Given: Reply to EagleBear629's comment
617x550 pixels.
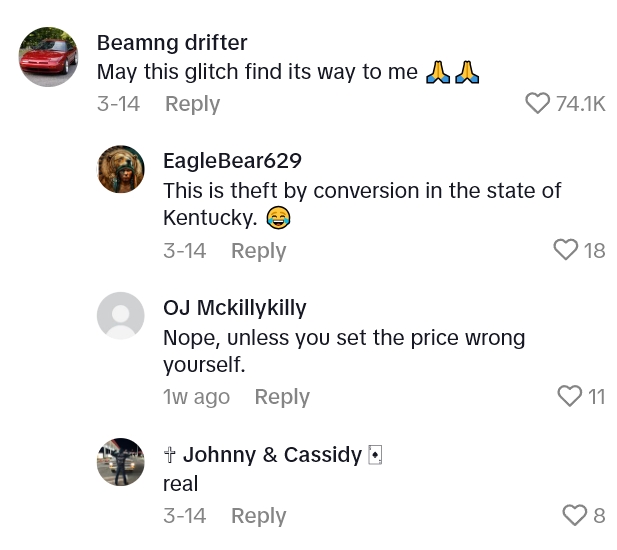Looking at the screenshot, I should [x=258, y=251].
